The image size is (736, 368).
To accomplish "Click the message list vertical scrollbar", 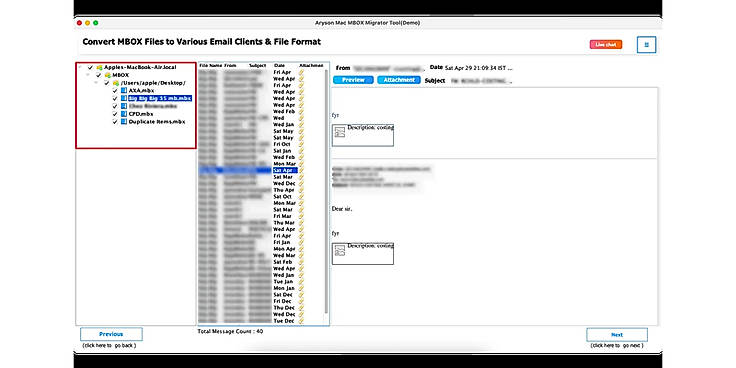I will point(326,192).
